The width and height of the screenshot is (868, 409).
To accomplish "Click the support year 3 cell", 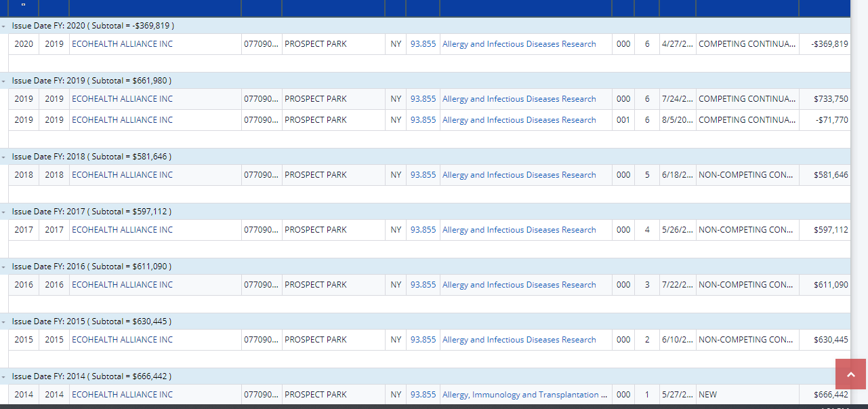I will tap(647, 285).
